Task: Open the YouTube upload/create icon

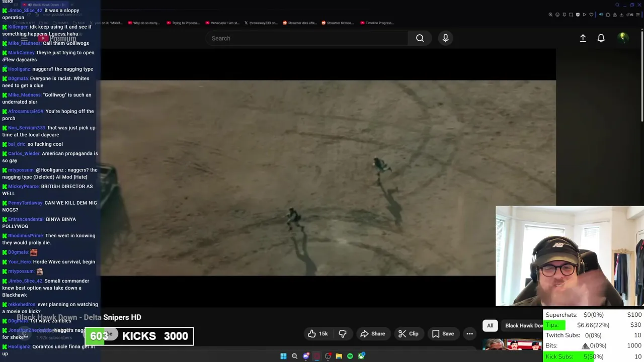Action: (x=583, y=38)
